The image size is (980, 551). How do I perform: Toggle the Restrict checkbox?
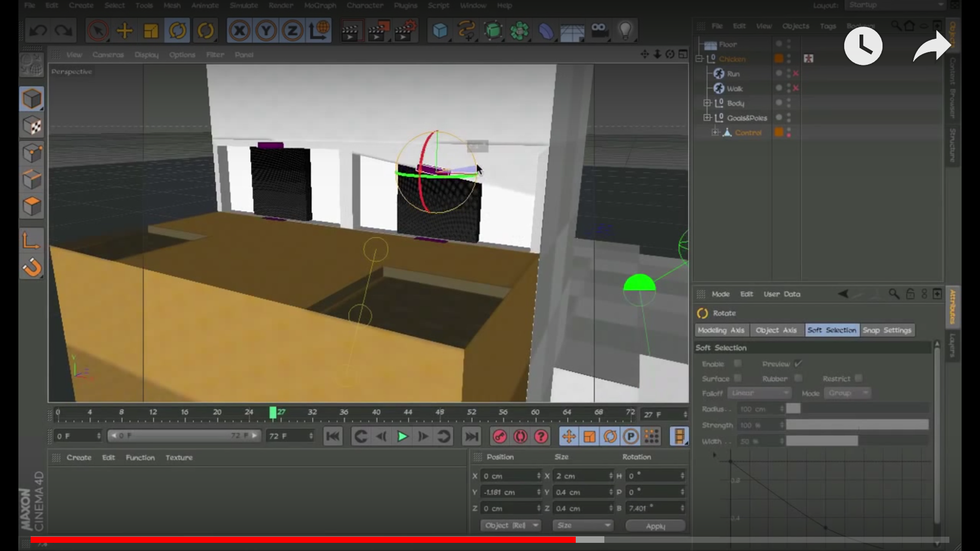(x=859, y=378)
